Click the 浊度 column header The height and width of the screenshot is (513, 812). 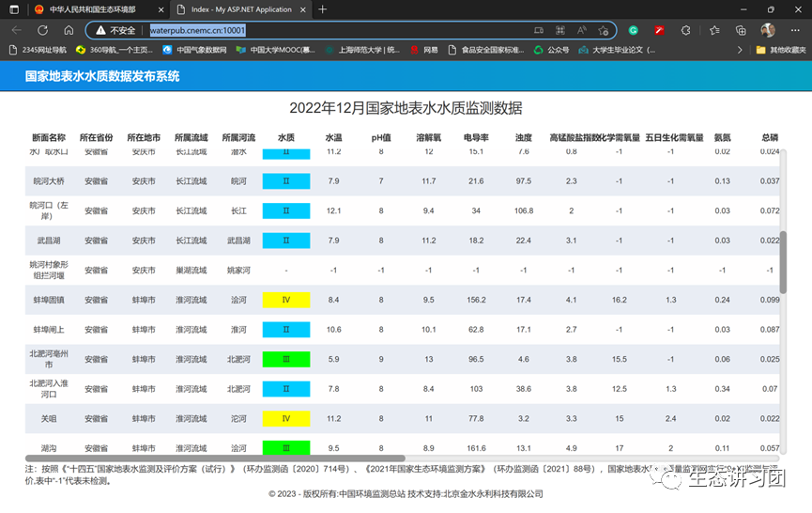click(x=524, y=137)
